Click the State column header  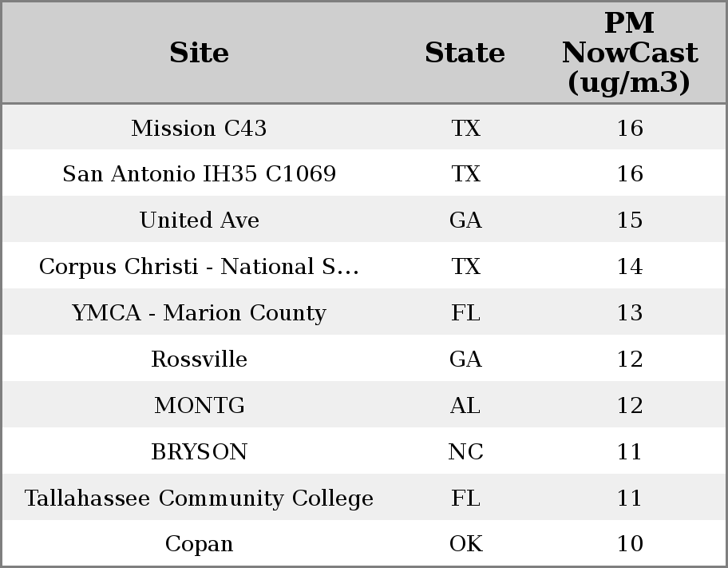[465, 53]
